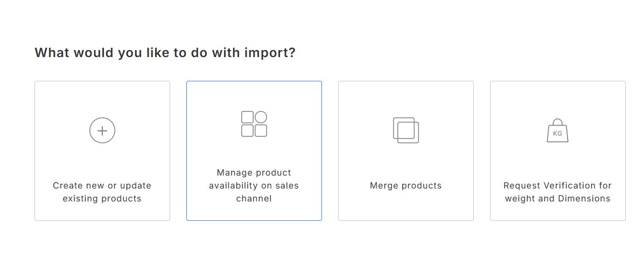Pick the Create new or update products card
The width and height of the screenshot is (644, 279).
coord(102,151)
